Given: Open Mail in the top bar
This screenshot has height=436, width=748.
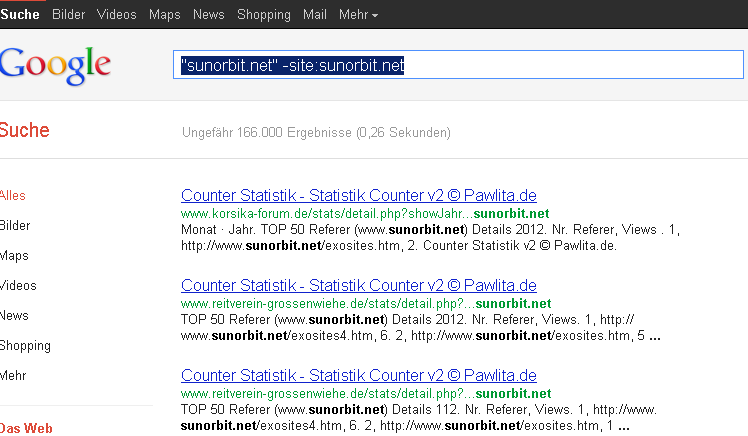Looking at the screenshot, I should [315, 14].
